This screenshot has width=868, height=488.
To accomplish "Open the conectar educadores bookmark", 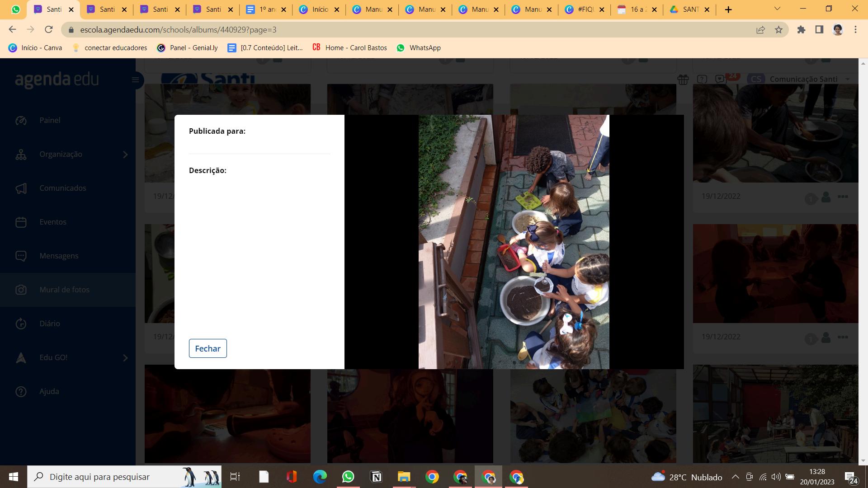I will (110, 48).
